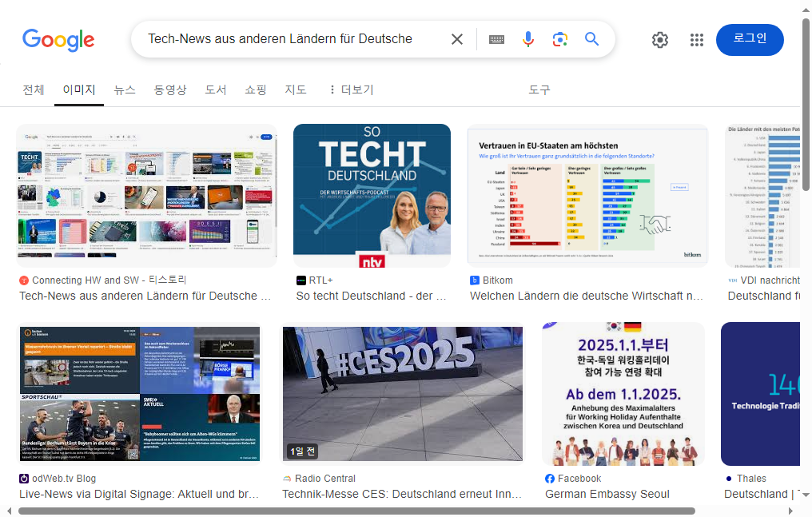Click the Bitkom source favicon
The width and height of the screenshot is (812, 517).
click(475, 280)
